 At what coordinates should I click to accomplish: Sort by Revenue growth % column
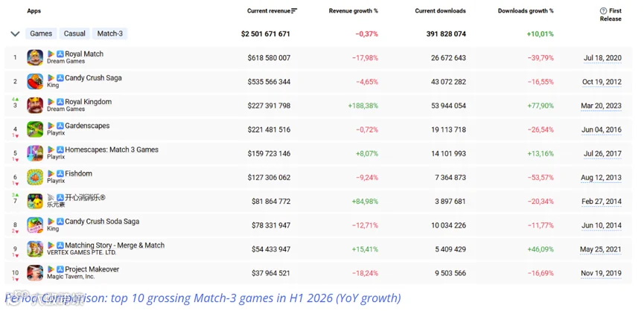pos(353,11)
